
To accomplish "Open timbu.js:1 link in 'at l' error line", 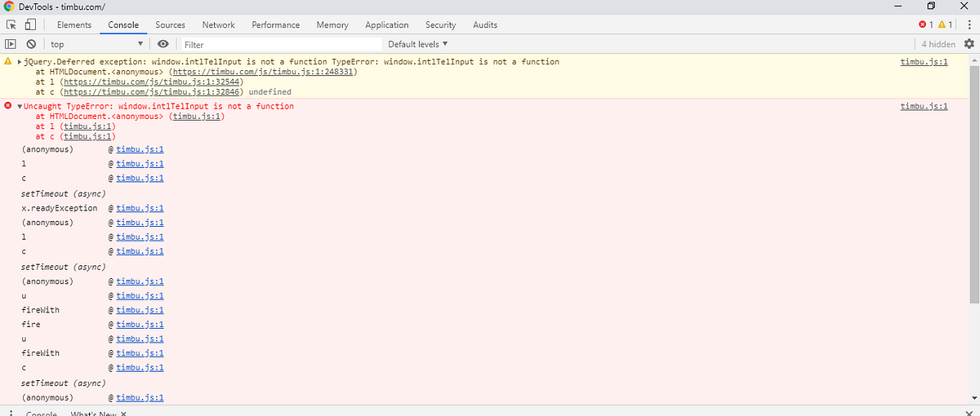I will 86,126.
